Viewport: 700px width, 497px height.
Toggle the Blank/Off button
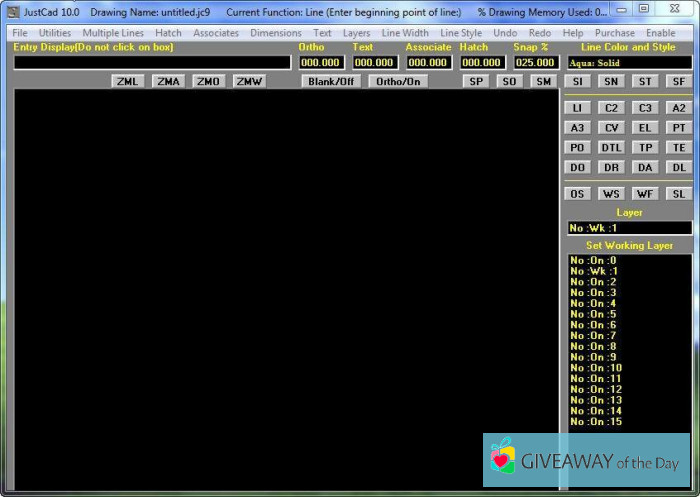331,81
